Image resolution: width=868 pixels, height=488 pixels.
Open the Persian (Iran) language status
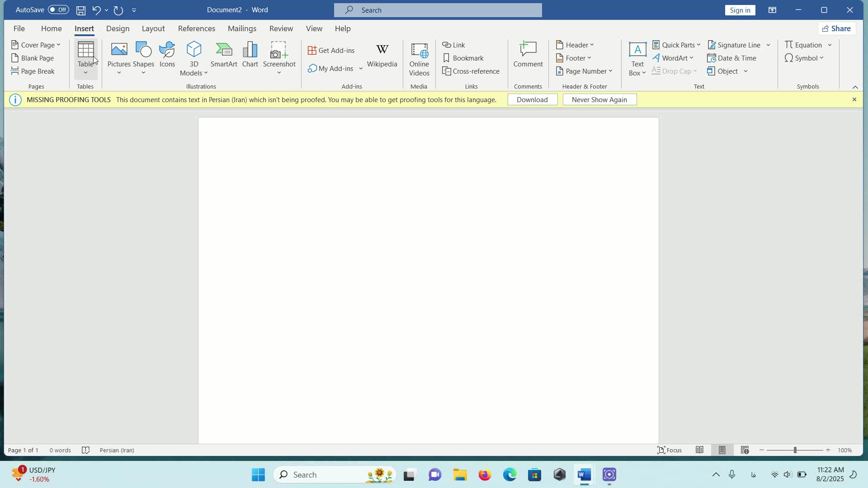point(117,450)
